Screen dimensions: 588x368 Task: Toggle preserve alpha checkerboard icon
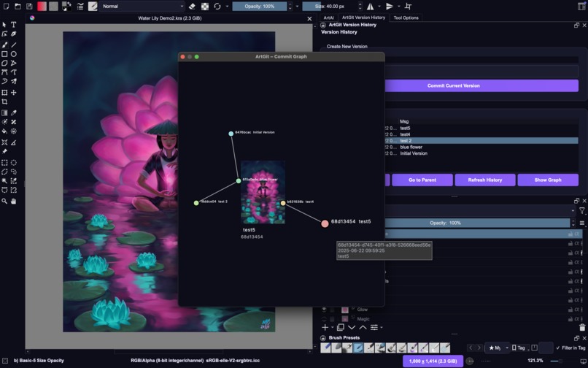tap(205, 7)
